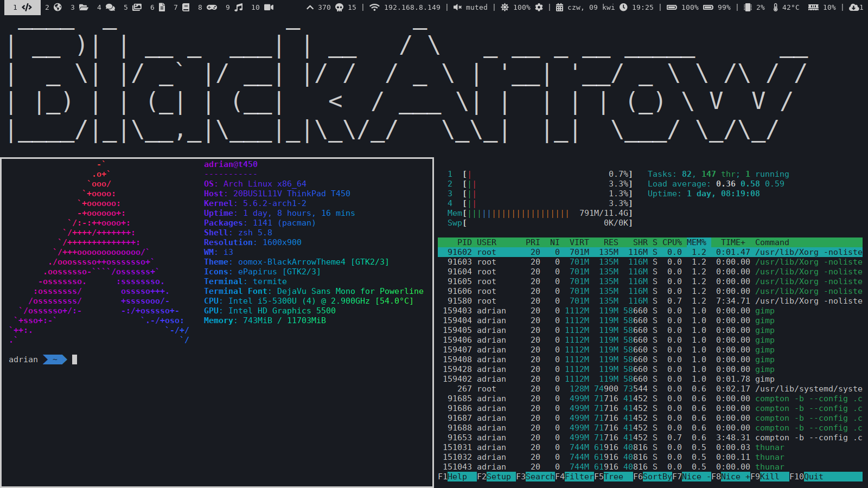Sort htop by CPU% column header
The height and width of the screenshot is (488, 868).
pos(672,242)
